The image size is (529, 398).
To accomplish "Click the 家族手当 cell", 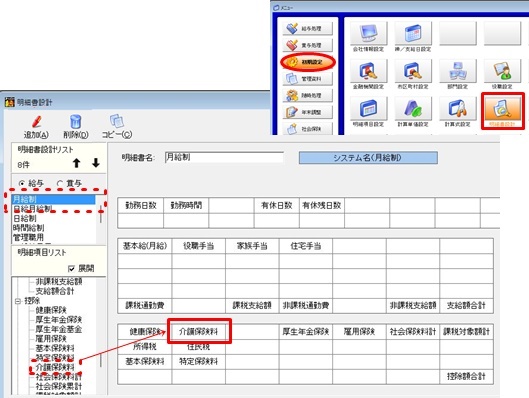I will point(252,246).
